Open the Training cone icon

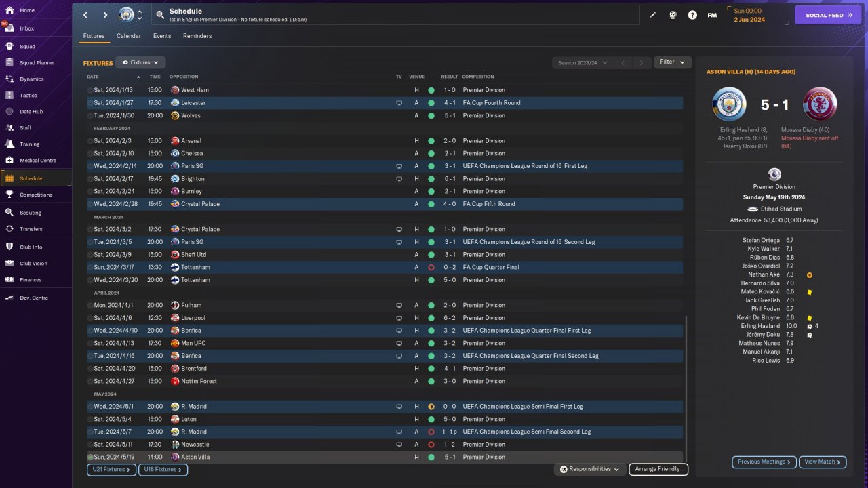coord(9,144)
